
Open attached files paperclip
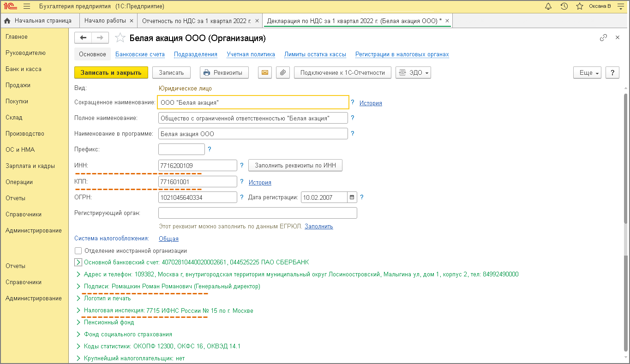(283, 72)
